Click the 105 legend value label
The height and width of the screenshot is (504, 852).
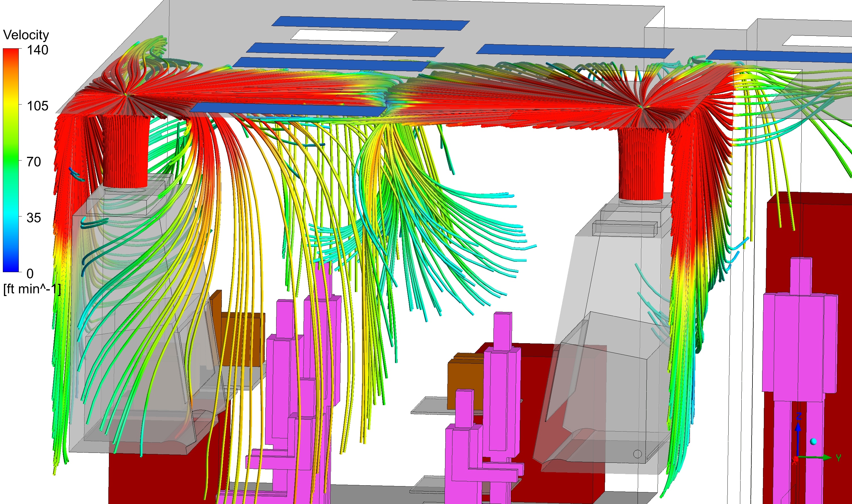37,106
